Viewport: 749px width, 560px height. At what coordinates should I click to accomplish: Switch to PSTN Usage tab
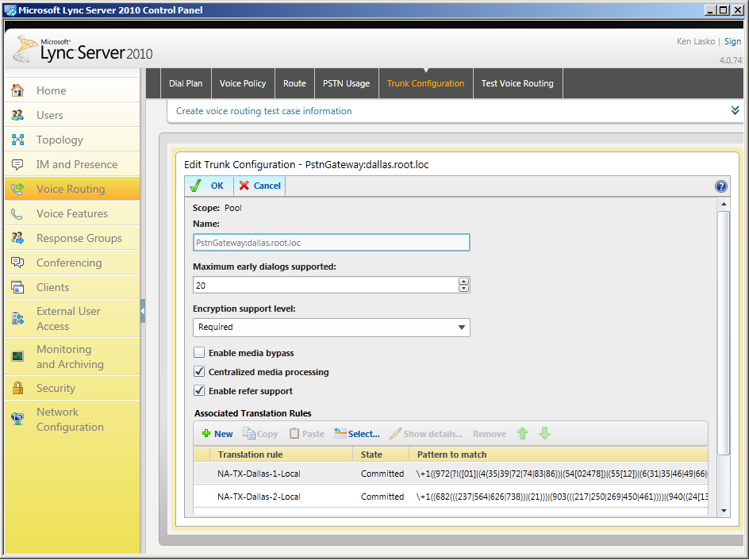pos(346,83)
